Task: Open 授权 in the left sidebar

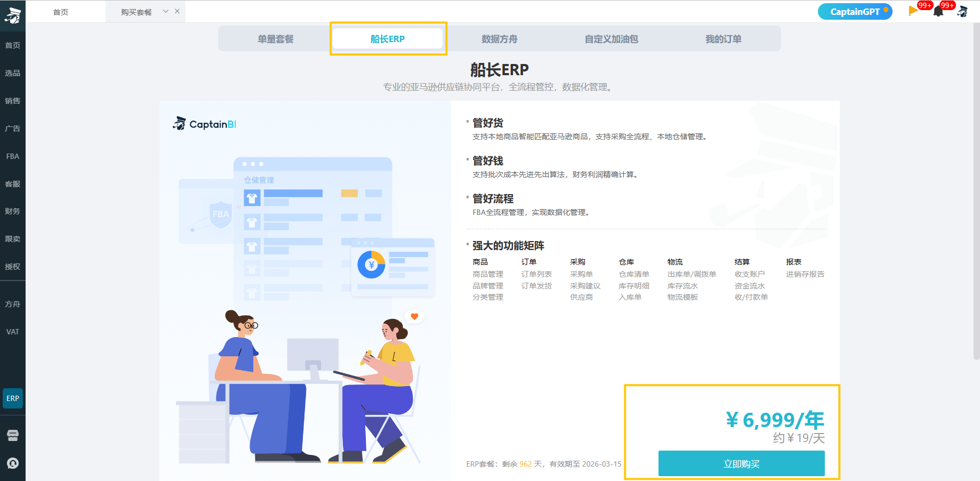Action: 13,267
